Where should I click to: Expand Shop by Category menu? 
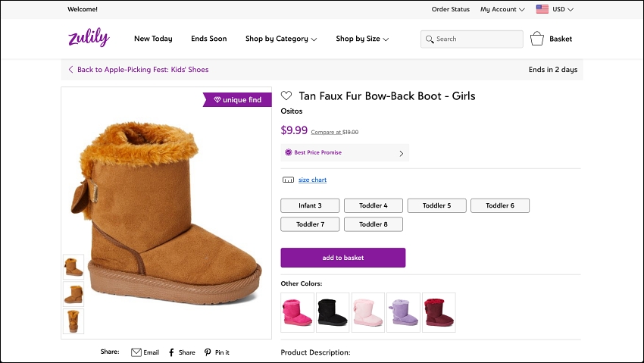coord(281,39)
